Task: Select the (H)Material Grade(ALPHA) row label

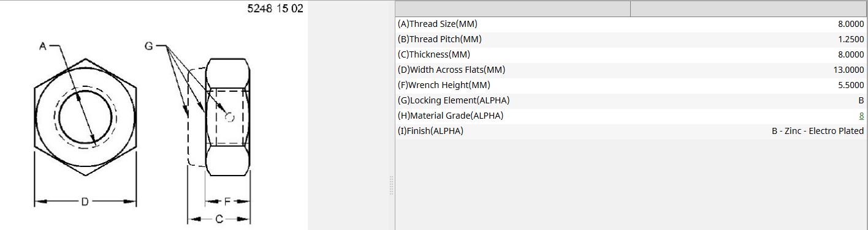Action: (x=451, y=116)
